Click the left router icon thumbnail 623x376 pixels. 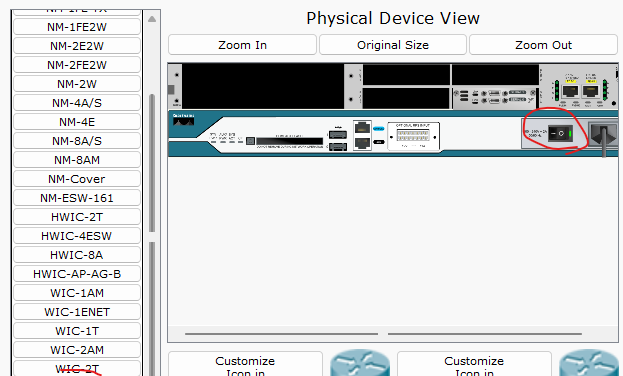360,362
